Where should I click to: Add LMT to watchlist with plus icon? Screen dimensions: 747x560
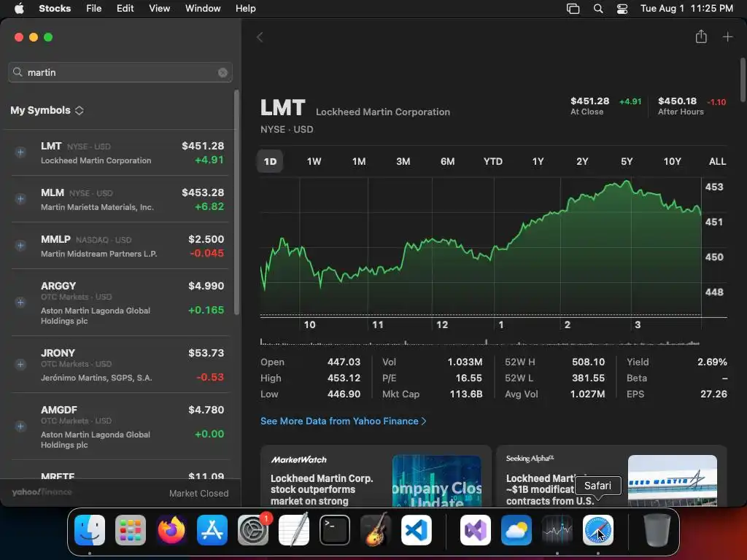[x=20, y=152]
